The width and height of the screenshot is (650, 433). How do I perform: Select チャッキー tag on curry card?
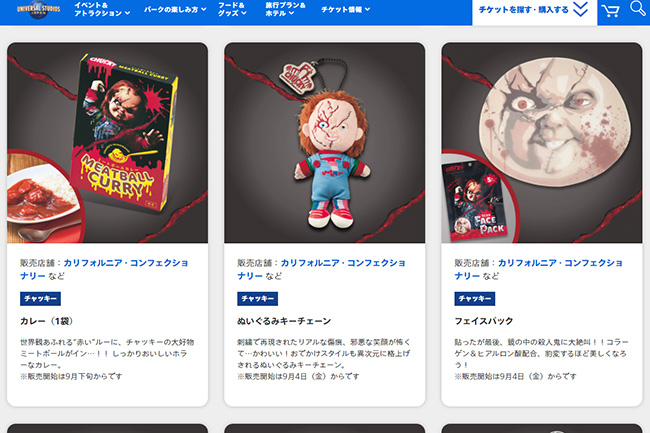click(40, 299)
